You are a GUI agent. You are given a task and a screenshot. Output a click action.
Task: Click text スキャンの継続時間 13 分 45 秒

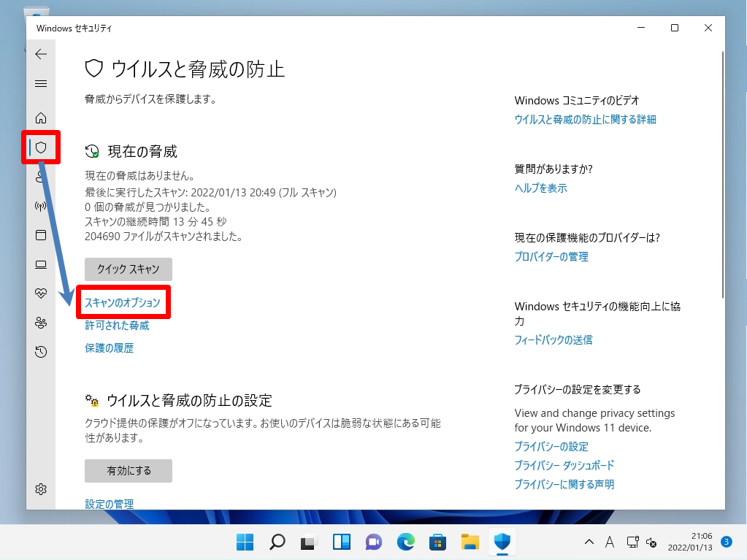pyautogui.click(x=156, y=222)
